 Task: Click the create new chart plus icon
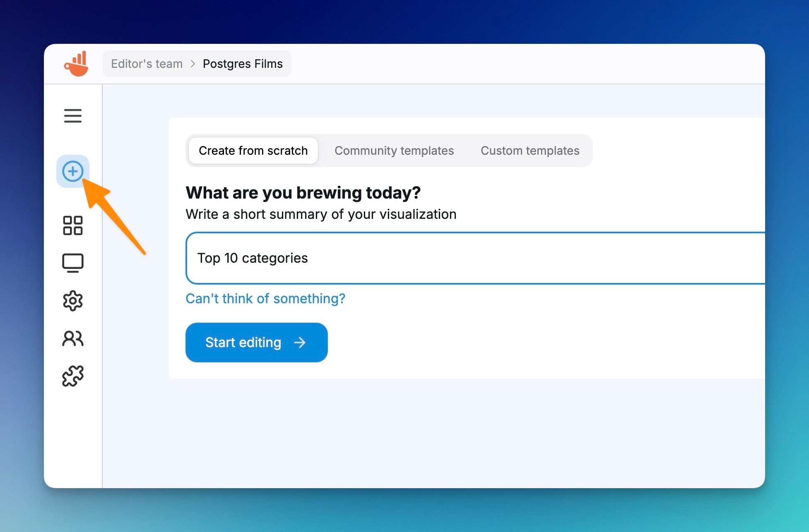click(x=73, y=171)
